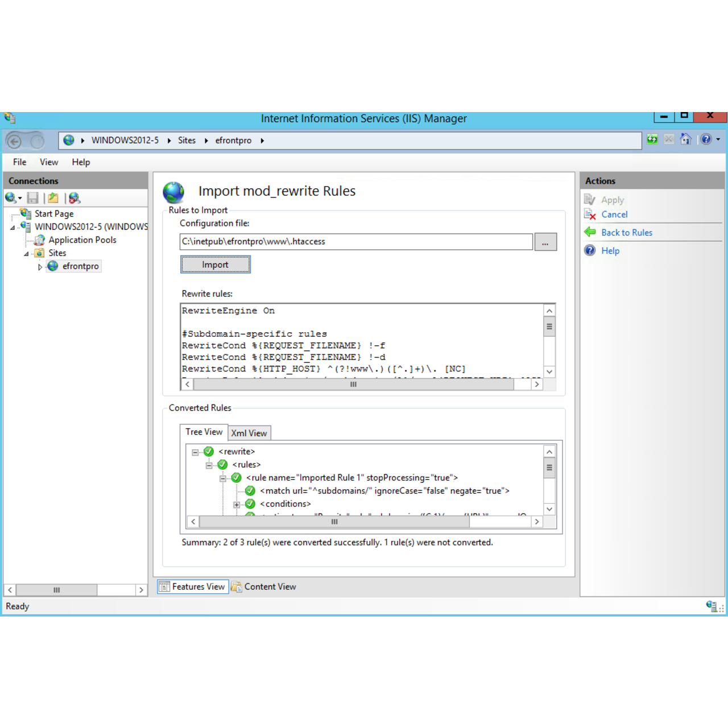Expand the efrontpro site tree node
Image resolution: width=728 pixels, height=728 pixels.
(x=40, y=267)
